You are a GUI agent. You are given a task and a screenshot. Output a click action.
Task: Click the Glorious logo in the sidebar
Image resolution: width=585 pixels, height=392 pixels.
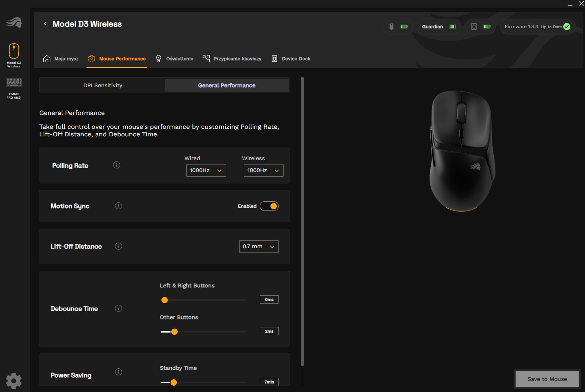[x=14, y=23]
